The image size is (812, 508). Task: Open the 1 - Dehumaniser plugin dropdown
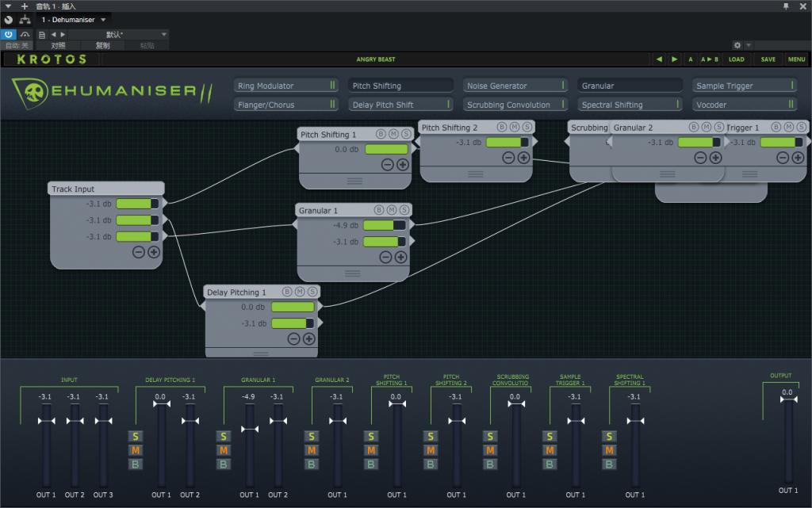pyautogui.click(x=74, y=20)
